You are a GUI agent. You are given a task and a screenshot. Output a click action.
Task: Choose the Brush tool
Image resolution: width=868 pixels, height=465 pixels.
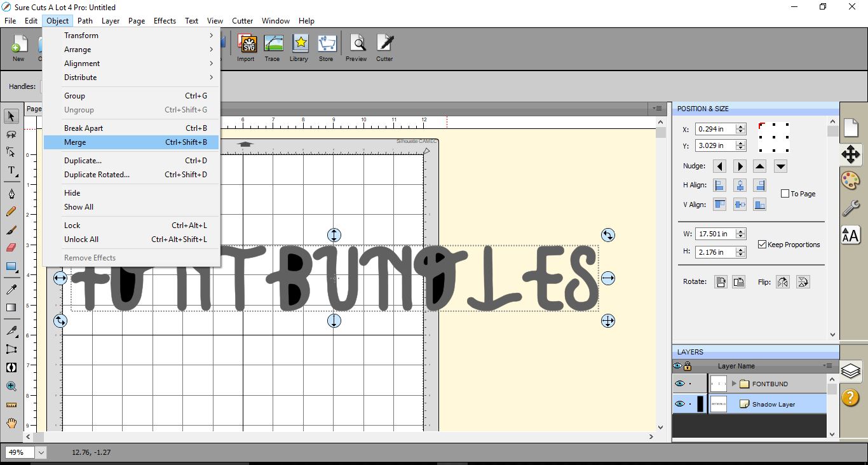tap(11, 230)
